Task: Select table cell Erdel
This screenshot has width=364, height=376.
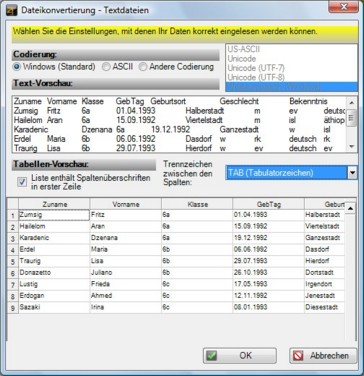Action: coord(54,250)
